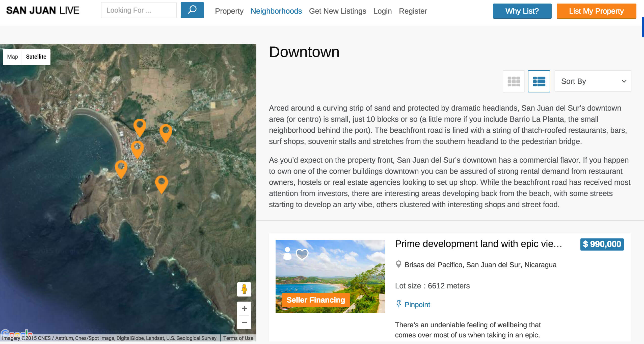644x344 pixels.
Task: Switch to list view layout
Action: click(x=539, y=81)
